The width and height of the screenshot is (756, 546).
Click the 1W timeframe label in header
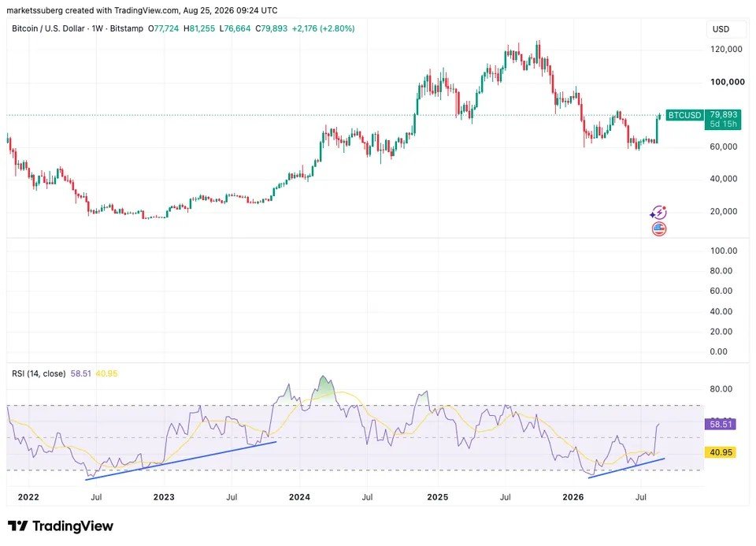[98, 28]
